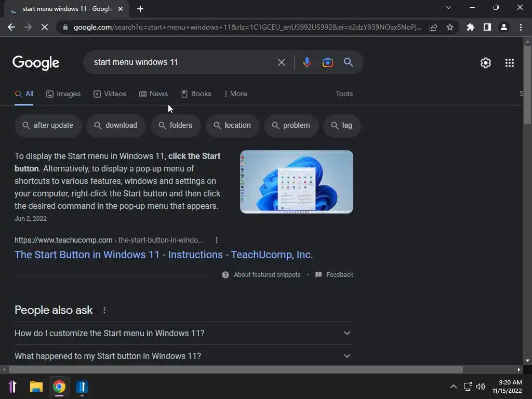Open the Extensions puzzle icon

click(x=471, y=27)
